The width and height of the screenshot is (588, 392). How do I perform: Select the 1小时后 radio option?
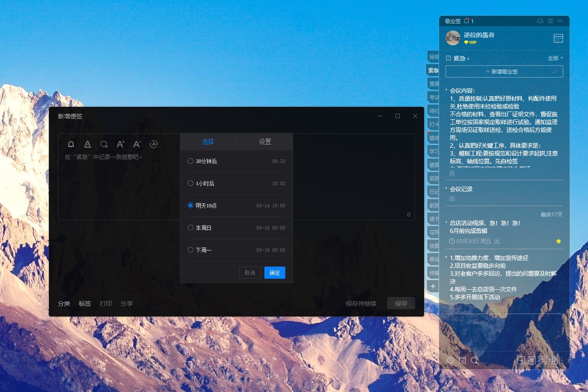click(x=190, y=183)
